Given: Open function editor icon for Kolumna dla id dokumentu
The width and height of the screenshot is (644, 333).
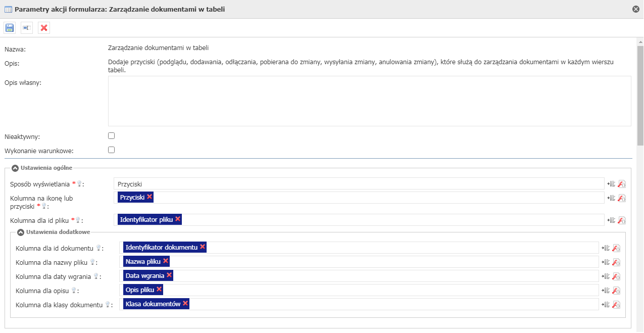Looking at the screenshot, I should pos(616,248).
